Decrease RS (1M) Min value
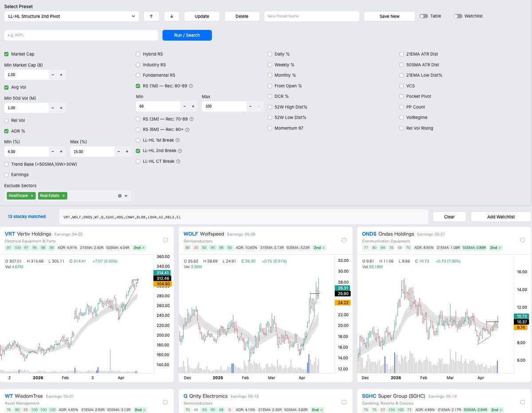 coord(184,106)
